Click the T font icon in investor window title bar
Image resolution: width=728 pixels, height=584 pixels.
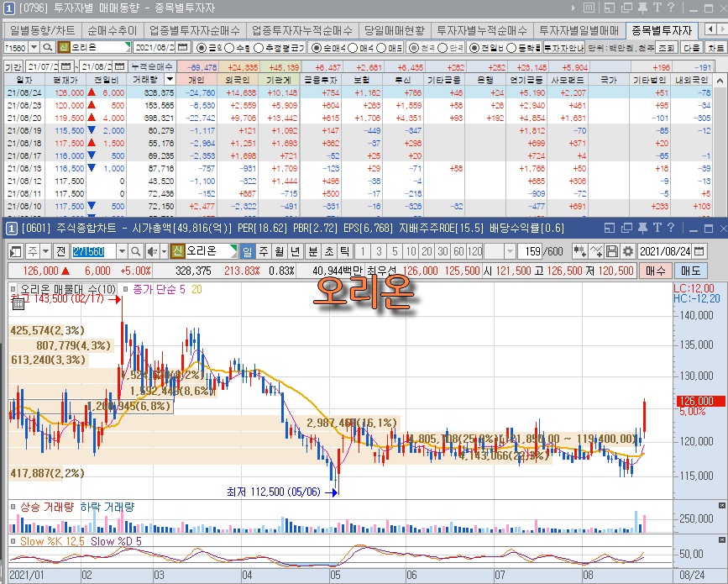coord(657,8)
